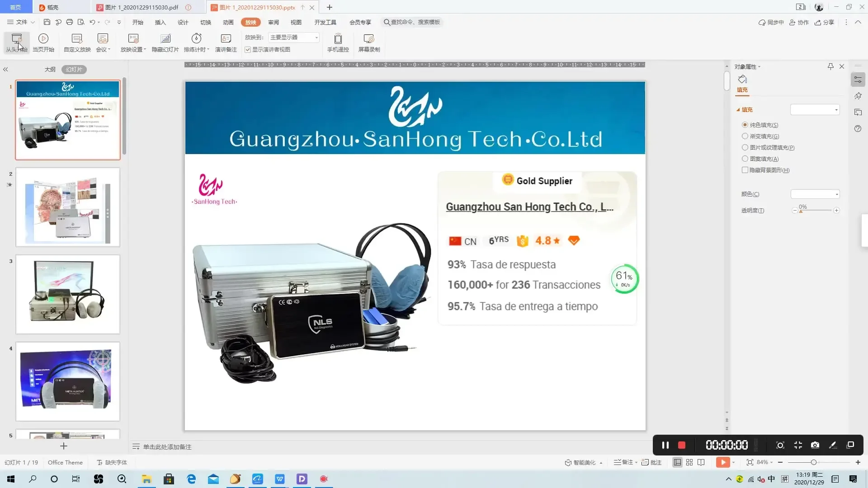The image size is (868, 488).
Task: Open 放映到 main display dropdown
Action: pyautogui.click(x=294, y=38)
